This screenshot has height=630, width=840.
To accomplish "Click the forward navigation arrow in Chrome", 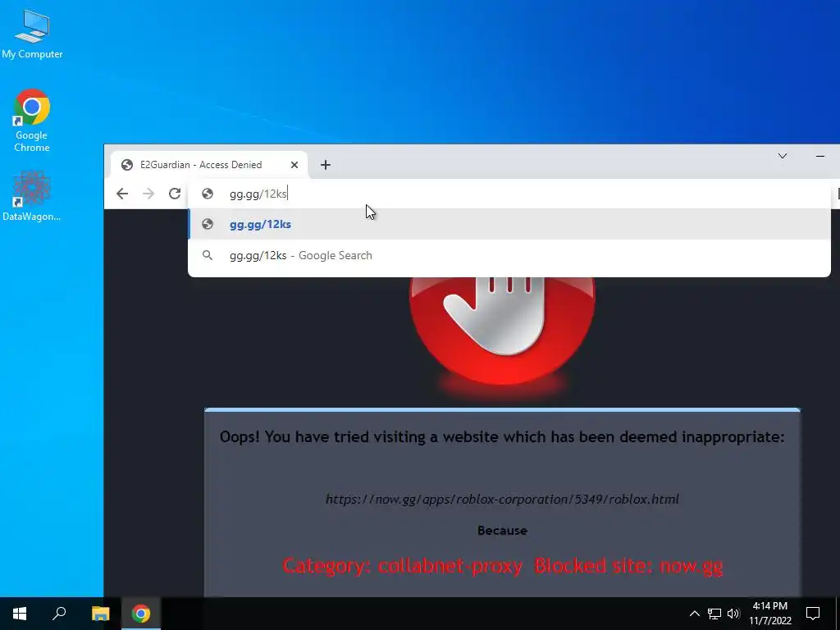I will [148, 194].
